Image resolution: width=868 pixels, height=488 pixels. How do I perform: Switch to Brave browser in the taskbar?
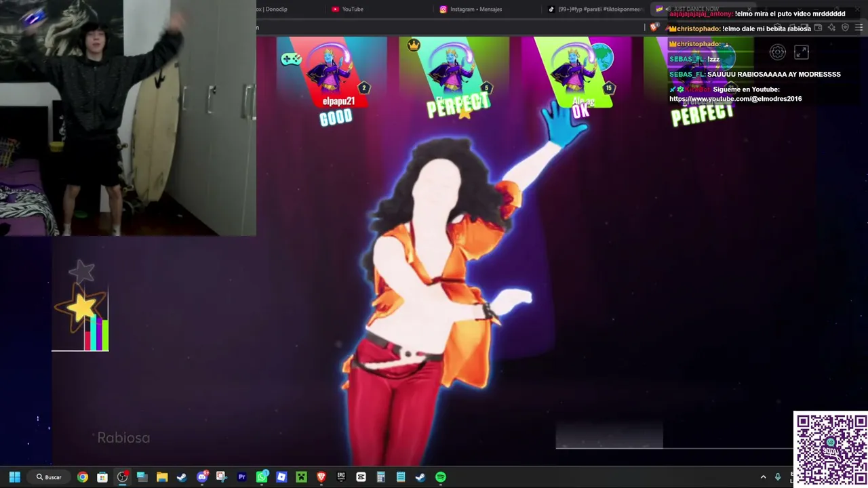pyautogui.click(x=321, y=477)
